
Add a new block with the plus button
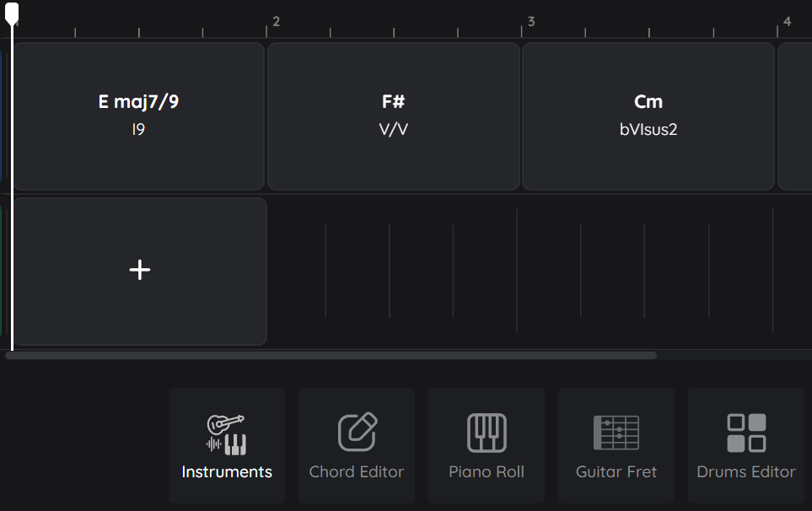point(140,270)
